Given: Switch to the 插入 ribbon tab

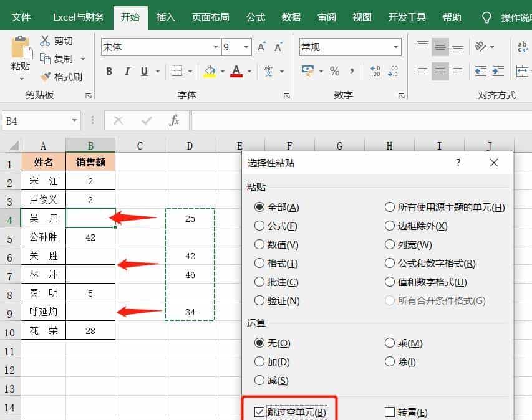Looking at the screenshot, I should click(165, 17).
